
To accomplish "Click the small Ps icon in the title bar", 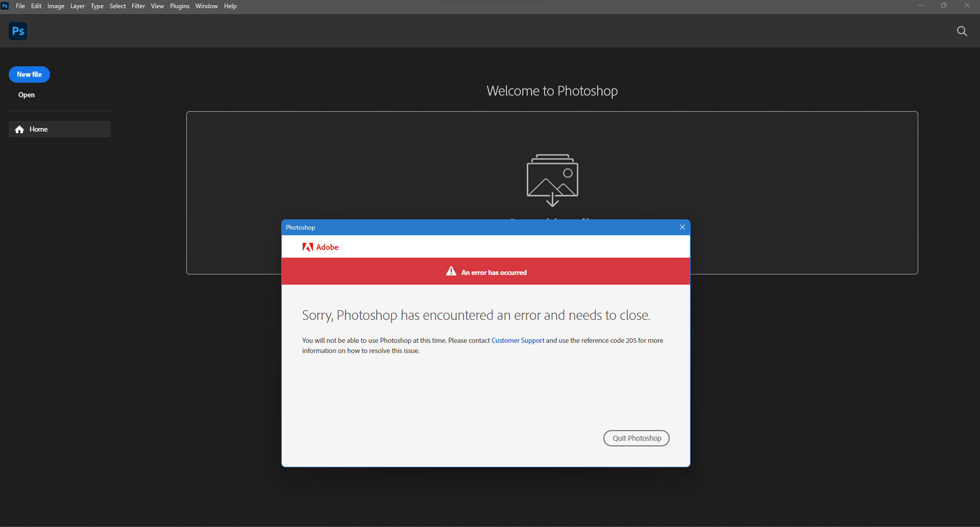I will (5, 6).
